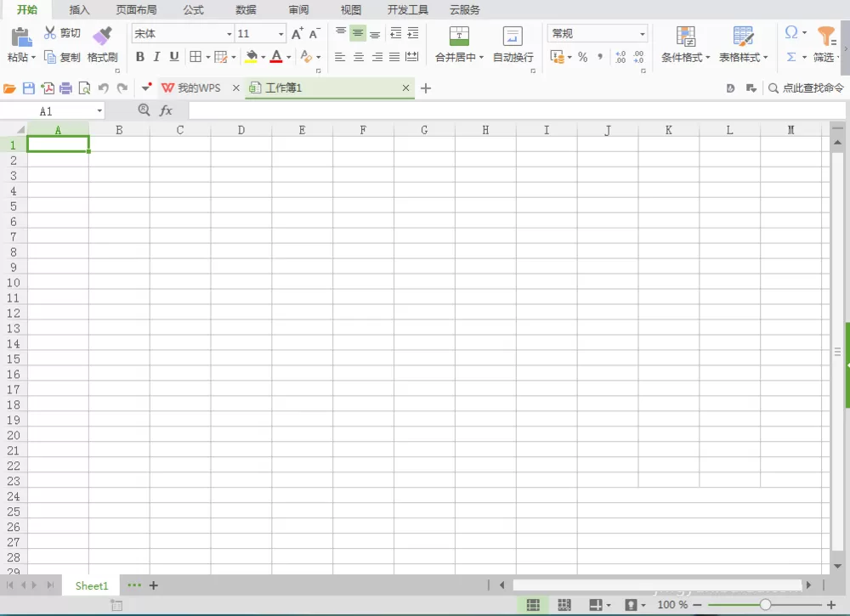Viewport: 850px width, 616px height.
Task: Click the insert function fx icon
Action: [x=166, y=110]
